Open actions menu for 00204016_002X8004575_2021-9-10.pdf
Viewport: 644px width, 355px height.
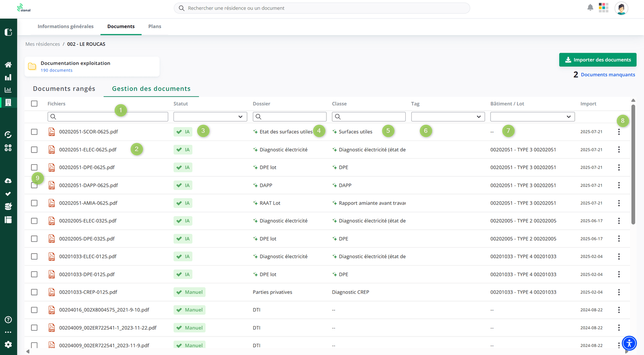click(x=619, y=310)
